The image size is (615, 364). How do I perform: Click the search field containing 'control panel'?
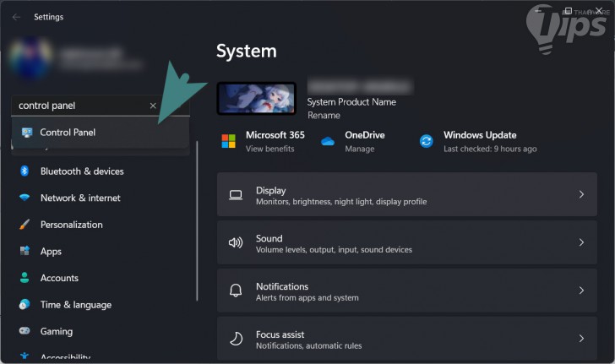(101, 106)
